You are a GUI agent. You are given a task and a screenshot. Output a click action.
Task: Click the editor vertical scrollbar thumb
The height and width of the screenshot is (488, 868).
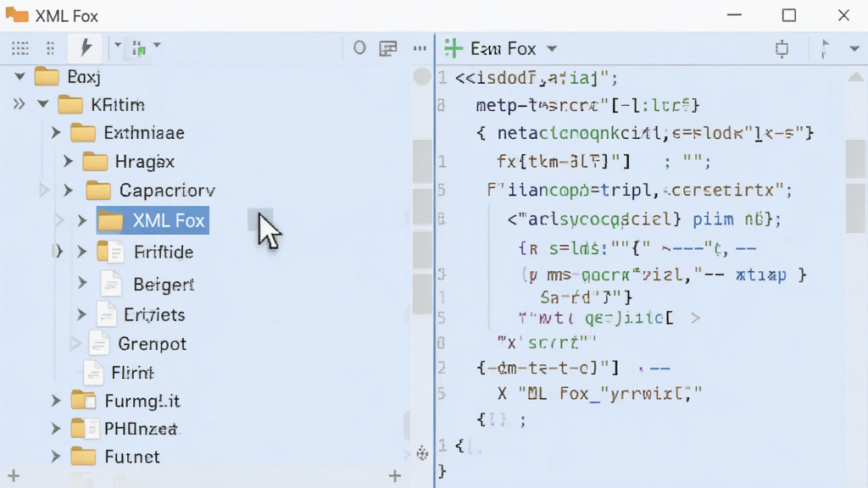click(x=855, y=186)
